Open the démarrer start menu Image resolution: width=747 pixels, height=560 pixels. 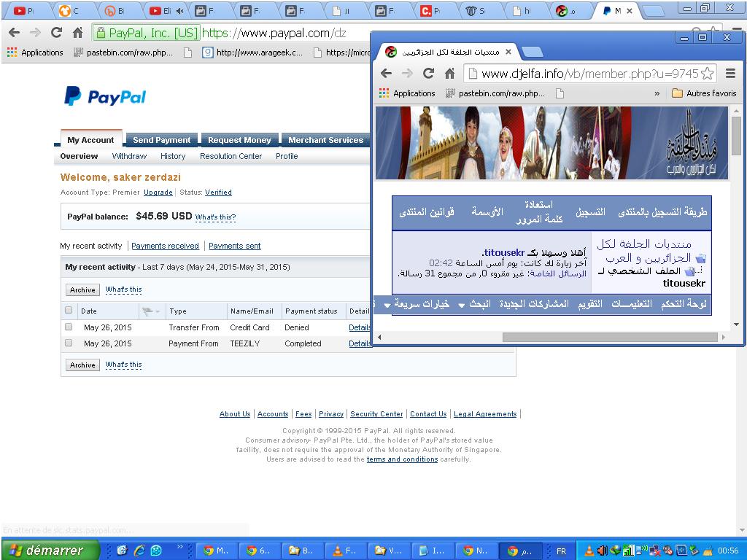pos(49,551)
